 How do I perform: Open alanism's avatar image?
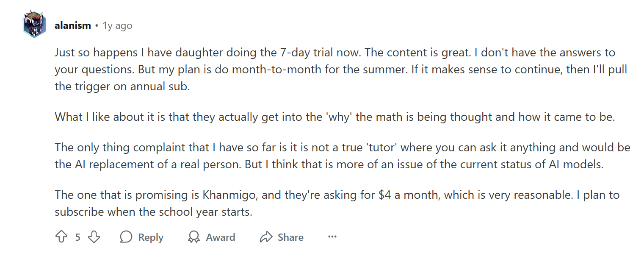coord(34,25)
